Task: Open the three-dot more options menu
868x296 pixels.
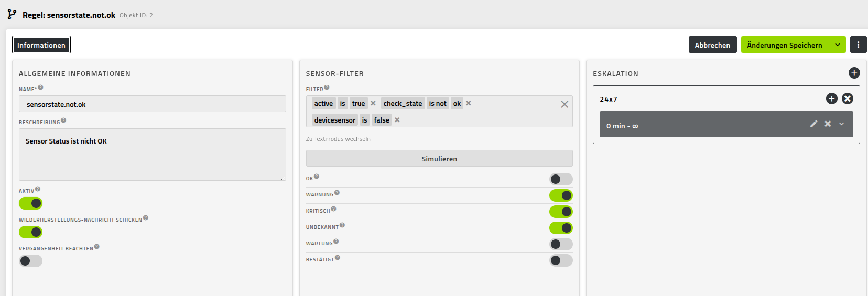Action: point(858,45)
